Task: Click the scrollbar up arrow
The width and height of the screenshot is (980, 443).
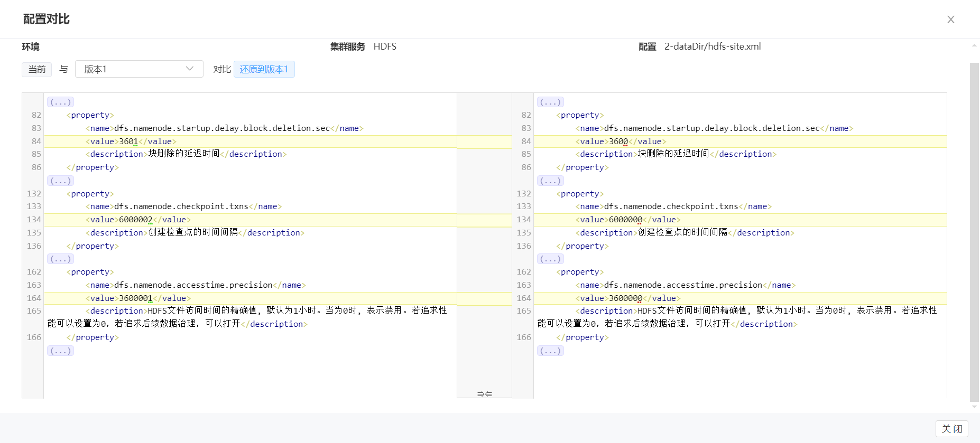Action: click(974, 45)
